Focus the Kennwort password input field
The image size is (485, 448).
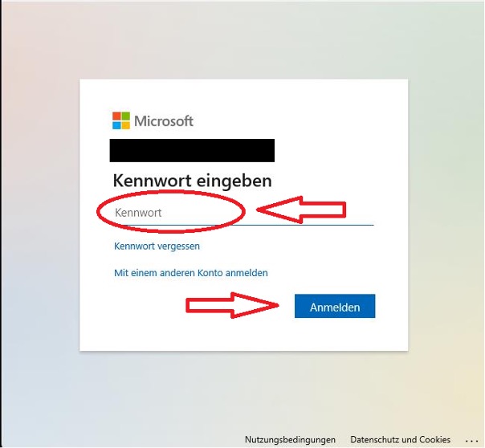click(244, 213)
